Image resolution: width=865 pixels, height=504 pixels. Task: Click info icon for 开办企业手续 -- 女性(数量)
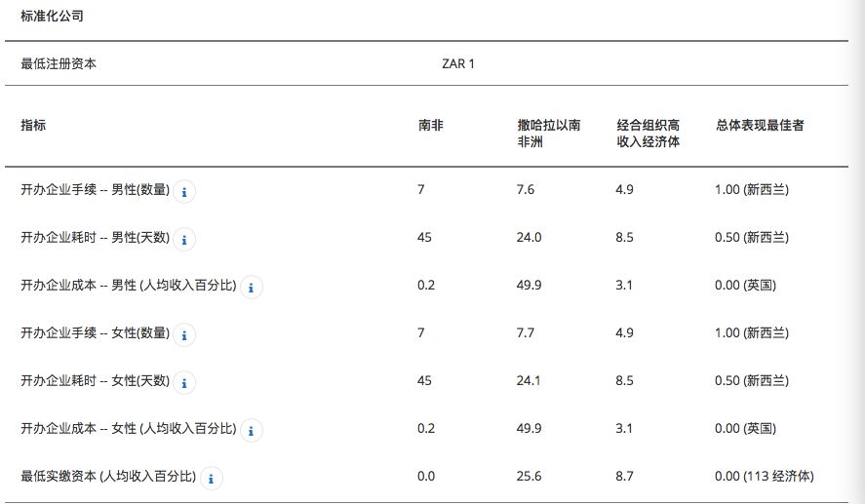pyautogui.click(x=184, y=335)
